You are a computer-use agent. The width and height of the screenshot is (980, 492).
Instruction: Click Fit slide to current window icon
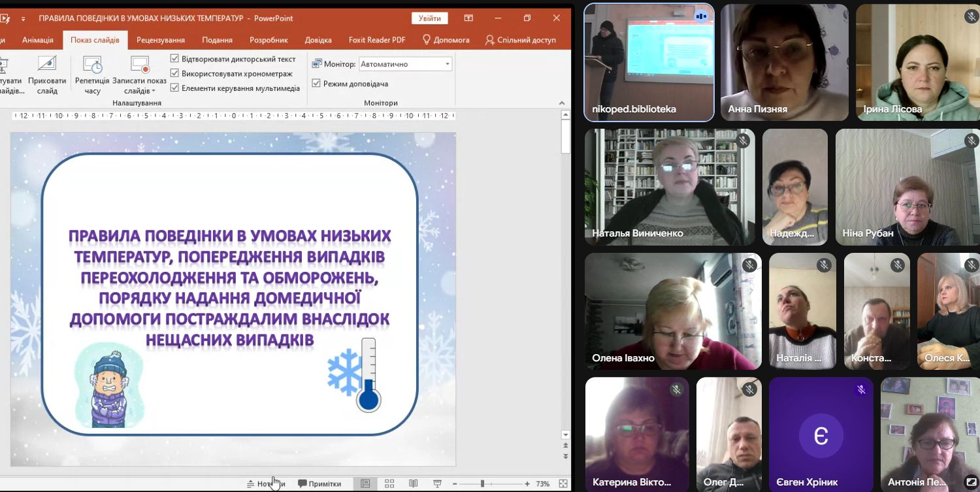click(562, 484)
